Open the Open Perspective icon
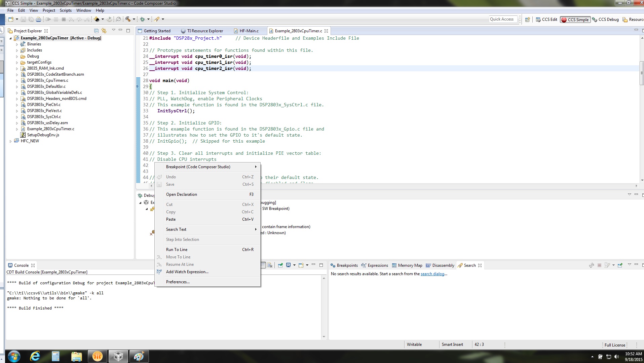 [x=528, y=20]
